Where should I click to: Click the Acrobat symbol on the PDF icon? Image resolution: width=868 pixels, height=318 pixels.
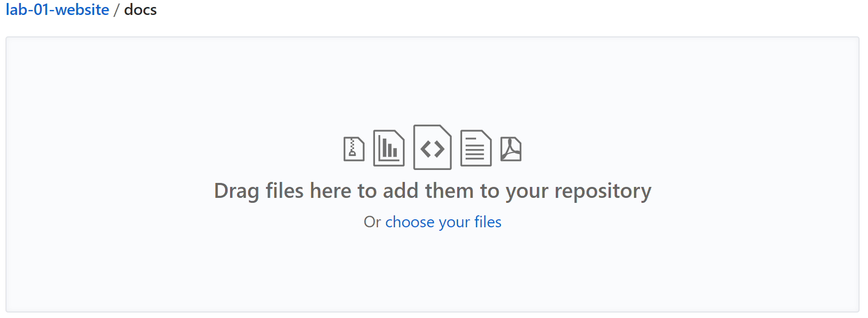511,149
